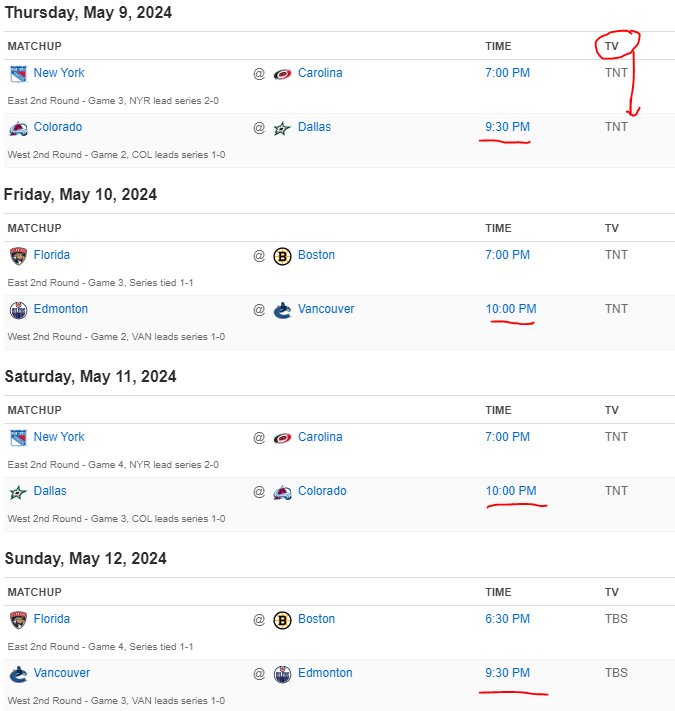Click the Dallas Stars logo on Thursday
Screen dimensions: 675x711
point(282,129)
